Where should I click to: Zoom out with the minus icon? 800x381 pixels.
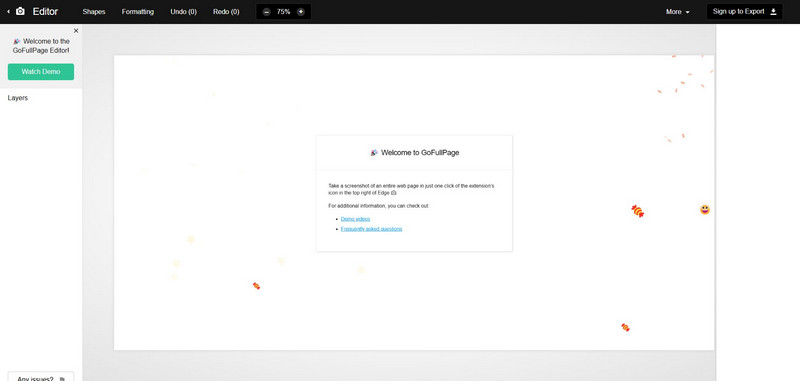267,12
